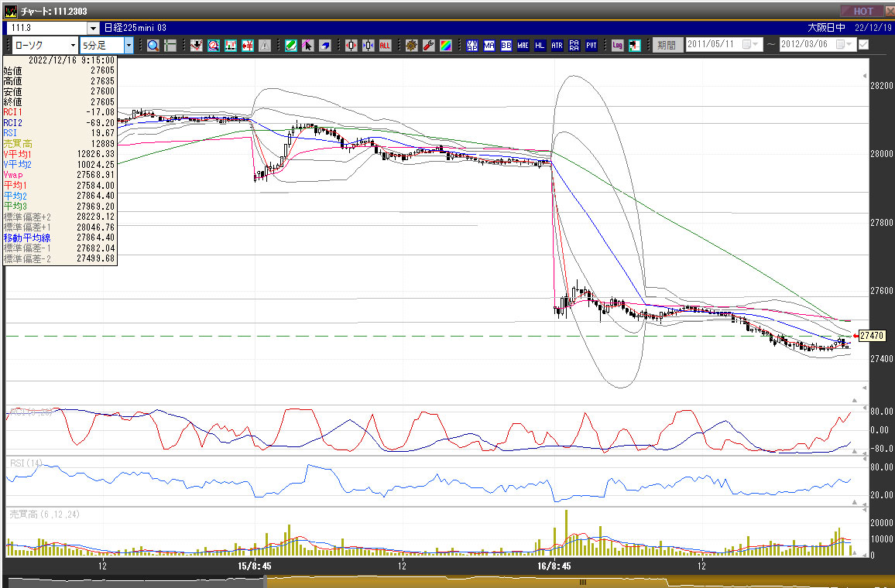
Task: Open the brown gear settings icon
Action: tap(412, 46)
